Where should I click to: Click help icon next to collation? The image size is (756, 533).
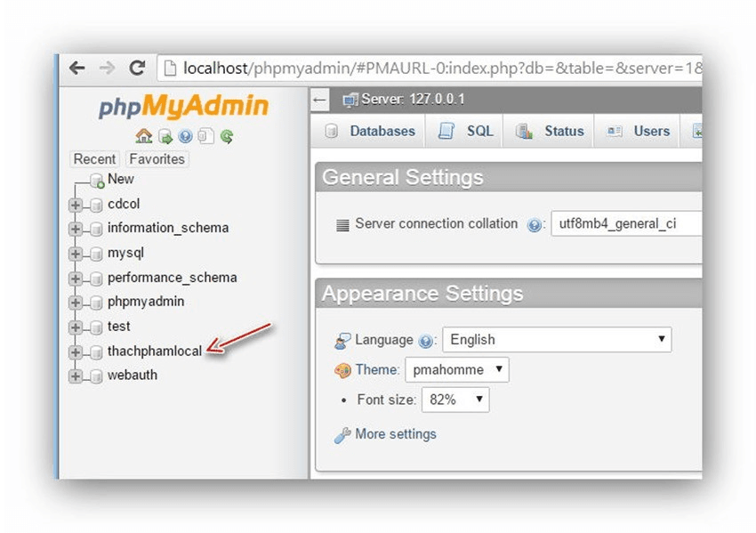tap(534, 225)
